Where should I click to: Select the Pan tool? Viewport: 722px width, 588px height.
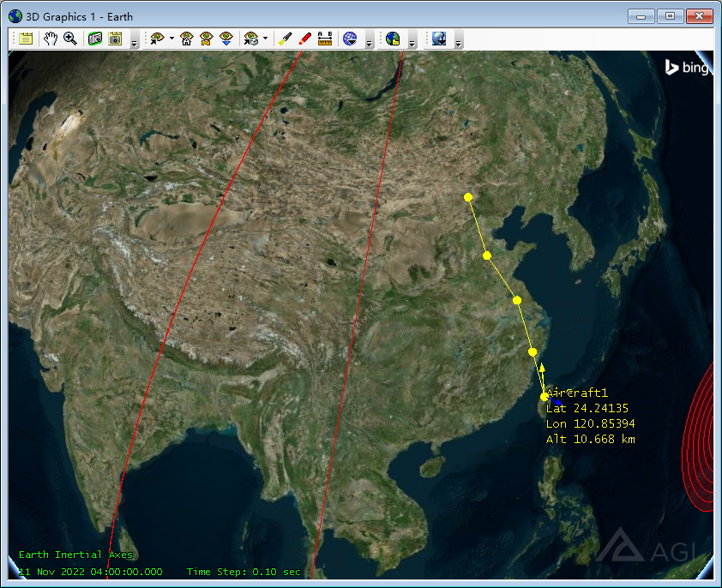coord(51,39)
